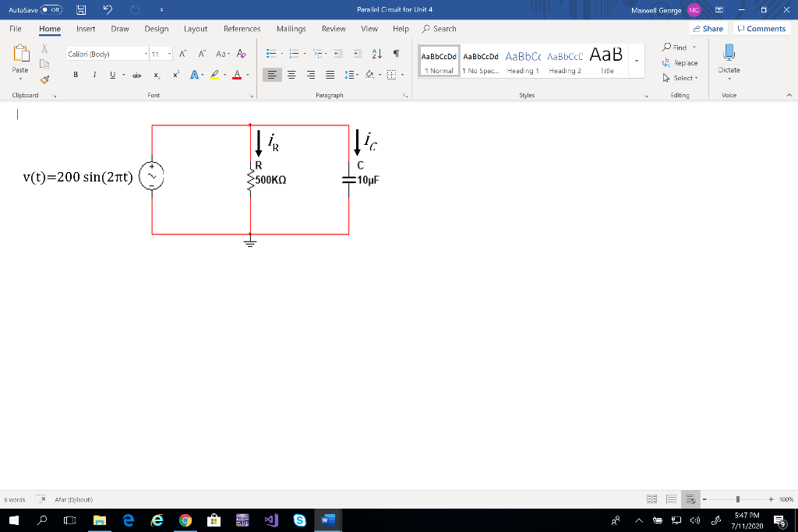Expand the Line Spacing dropdown

tap(352, 73)
